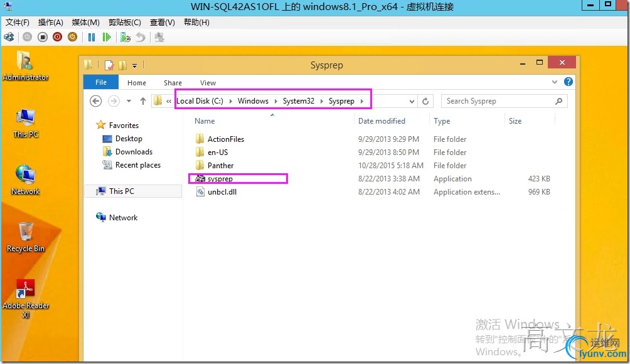630x364 pixels.
Task: Switch to the View ribbon tab
Action: click(208, 83)
